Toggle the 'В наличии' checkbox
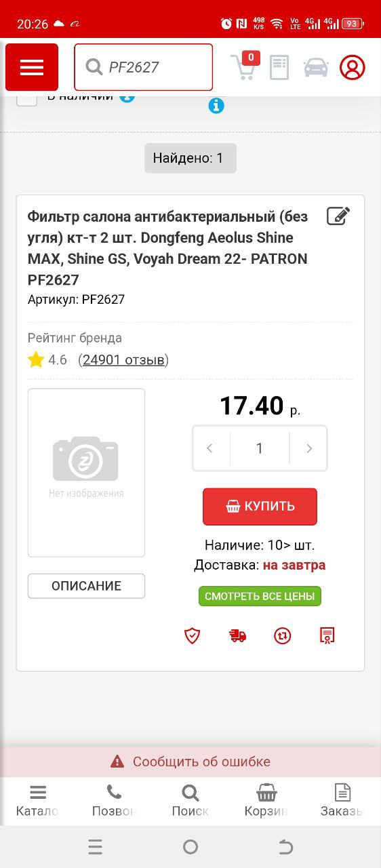 [x=27, y=98]
